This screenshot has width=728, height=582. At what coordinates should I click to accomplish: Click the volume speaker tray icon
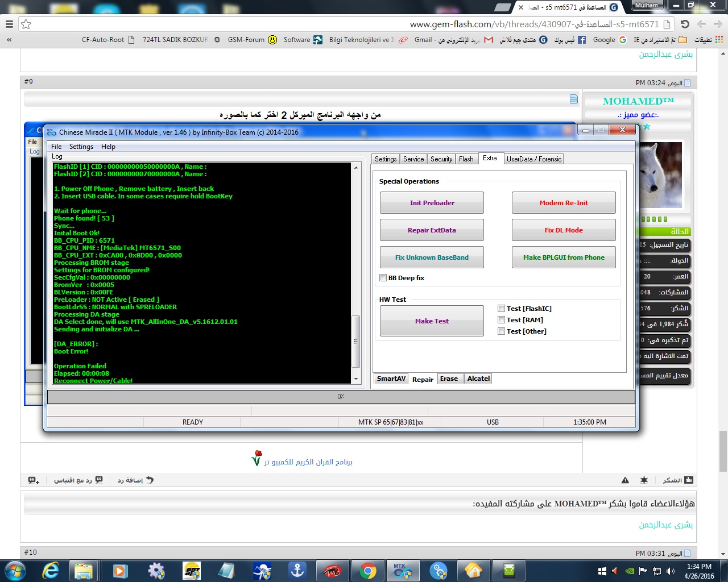tap(670, 571)
